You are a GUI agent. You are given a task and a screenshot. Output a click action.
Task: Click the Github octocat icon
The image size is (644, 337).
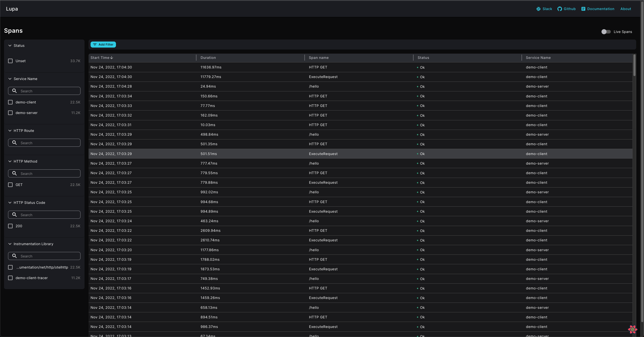click(x=559, y=9)
